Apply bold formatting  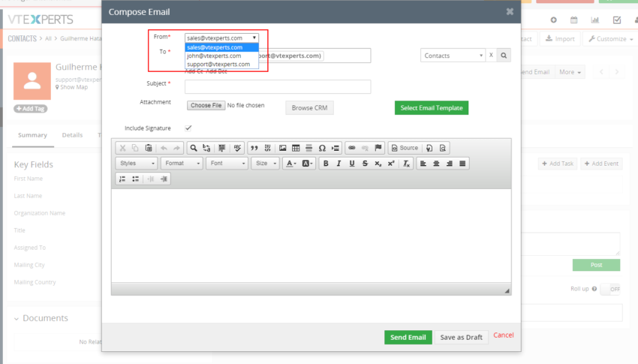[x=326, y=164]
